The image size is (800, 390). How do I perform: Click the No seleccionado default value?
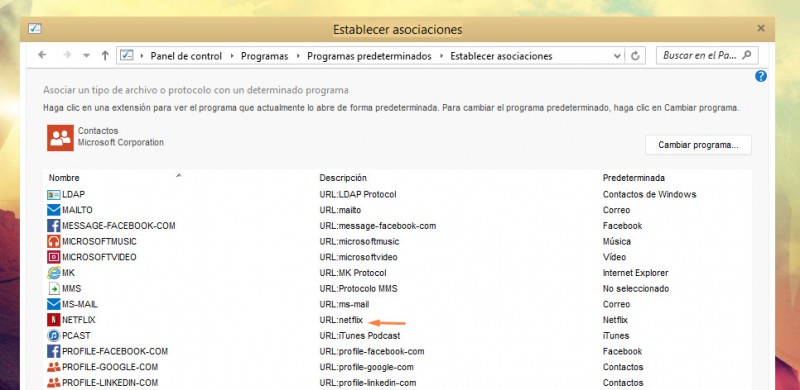636,288
